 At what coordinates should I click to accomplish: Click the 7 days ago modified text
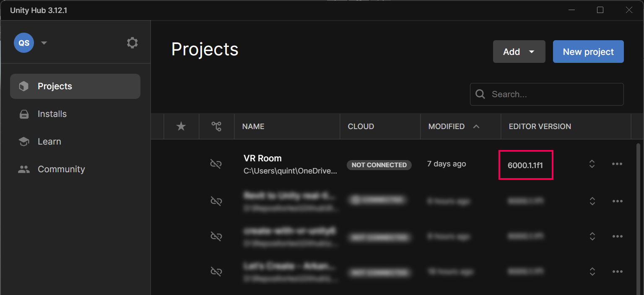click(447, 164)
